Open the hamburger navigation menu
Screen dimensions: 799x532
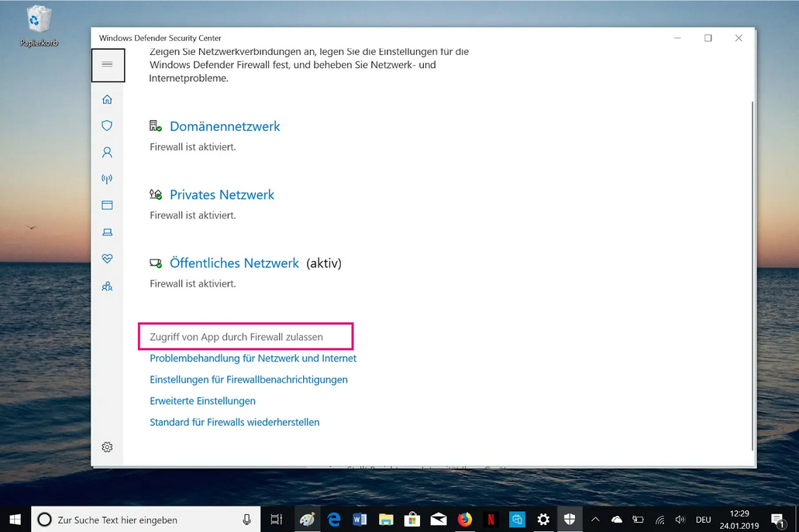click(x=108, y=65)
